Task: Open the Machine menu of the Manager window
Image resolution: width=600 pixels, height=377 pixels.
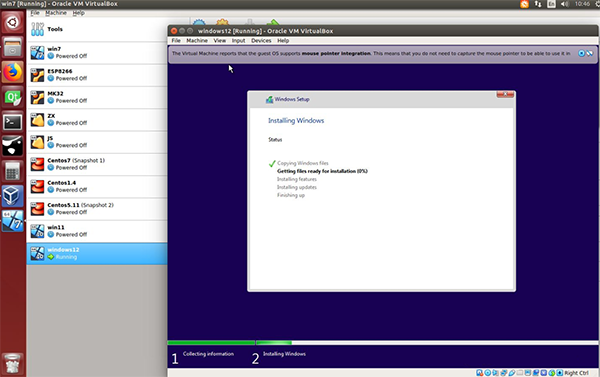Action: [56, 13]
